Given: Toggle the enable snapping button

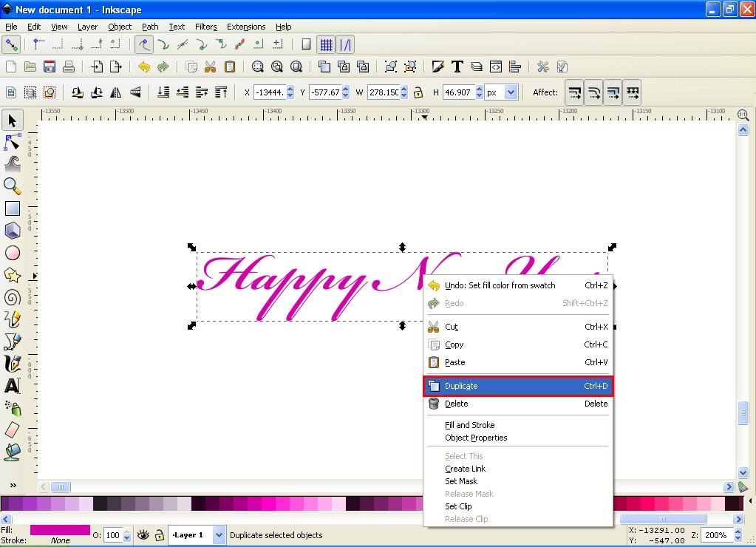Looking at the screenshot, I should pyautogui.click(x=11, y=44).
